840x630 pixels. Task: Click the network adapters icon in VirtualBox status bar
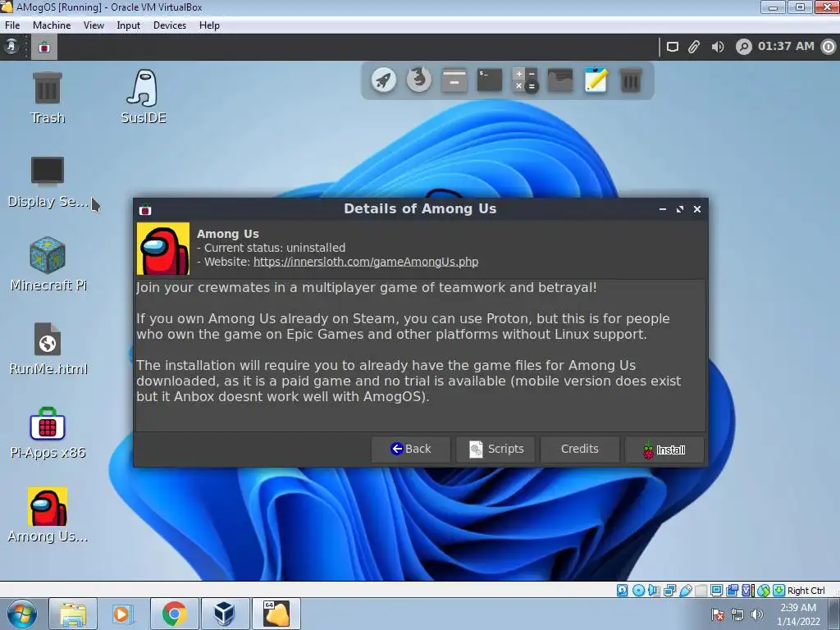coord(669,591)
